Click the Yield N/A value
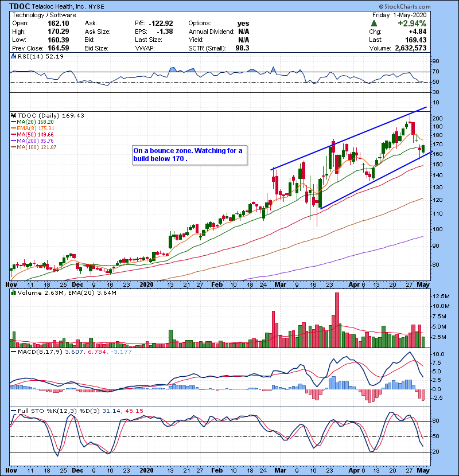This screenshot has width=459, height=476. (244, 40)
